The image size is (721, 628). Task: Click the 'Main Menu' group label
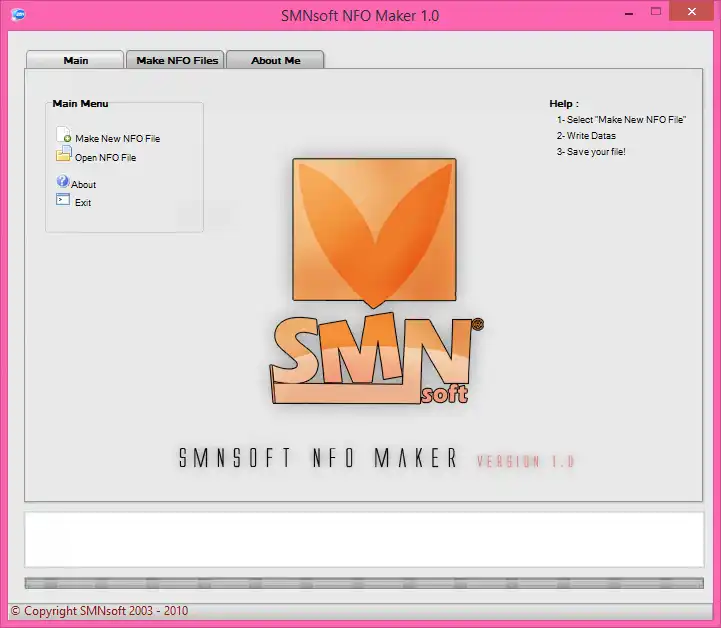click(80, 103)
